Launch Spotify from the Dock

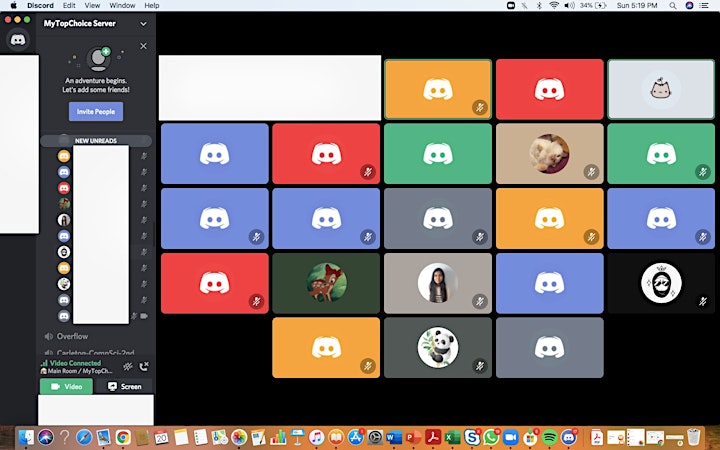coord(550,437)
